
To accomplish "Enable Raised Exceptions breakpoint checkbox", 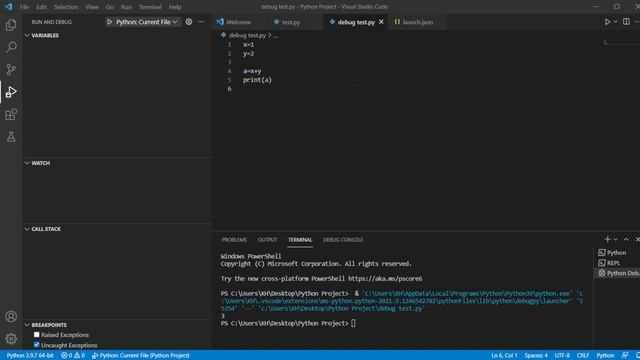I will click(x=37, y=335).
